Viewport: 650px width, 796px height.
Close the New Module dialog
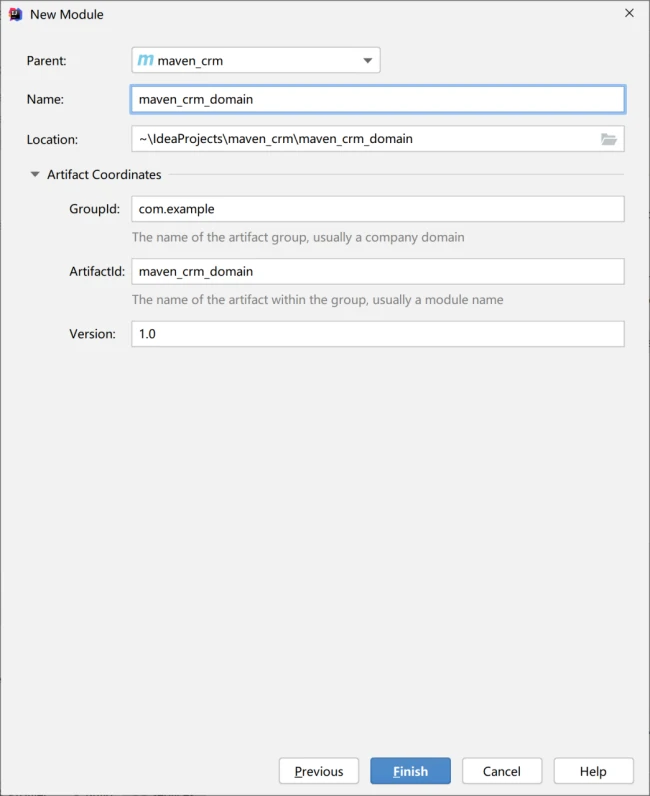tap(629, 14)
